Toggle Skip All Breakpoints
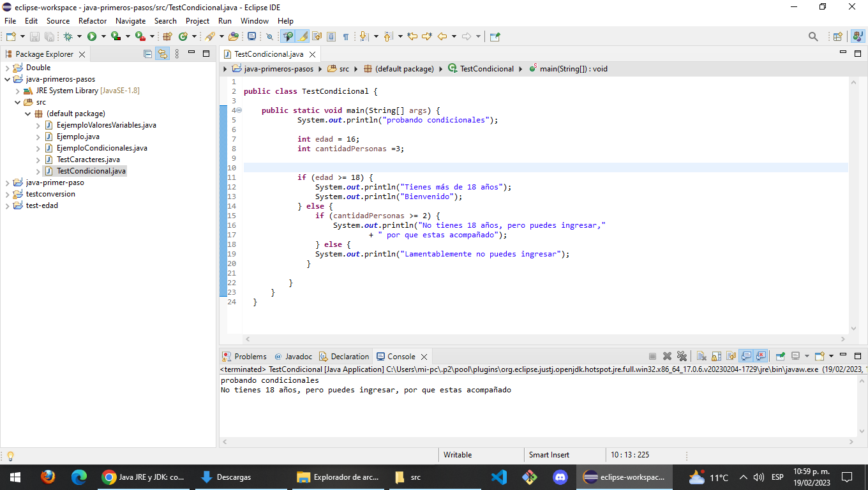Viewport: 868px width, 490px height. pos(269,37)
